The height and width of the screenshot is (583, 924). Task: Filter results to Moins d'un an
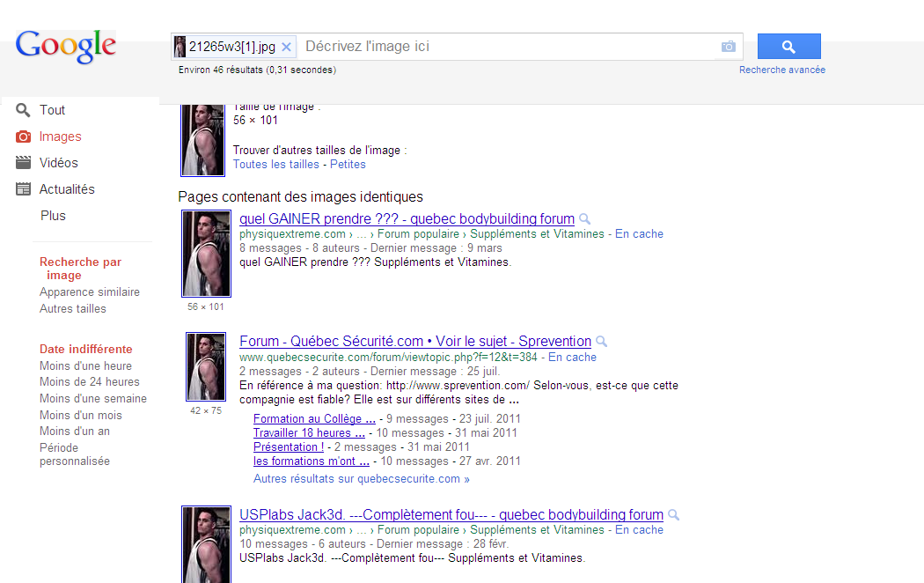click(x=74, y=431)
